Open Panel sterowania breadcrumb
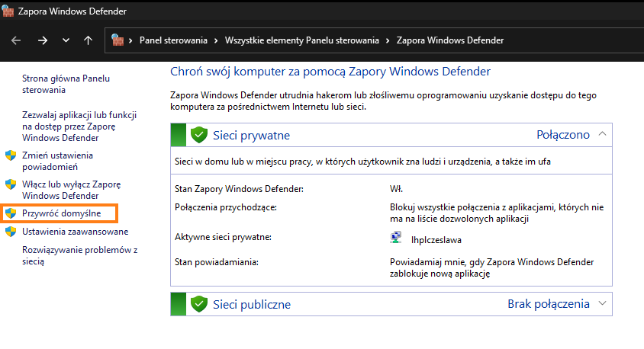Viewport: 644px width, 349px height. pos(173,40)
